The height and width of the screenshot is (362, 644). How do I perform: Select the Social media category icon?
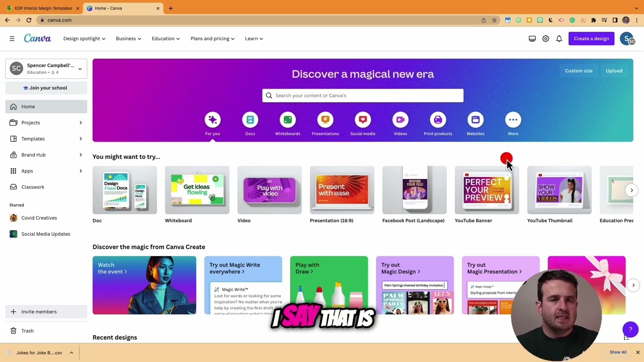[363, 120]
